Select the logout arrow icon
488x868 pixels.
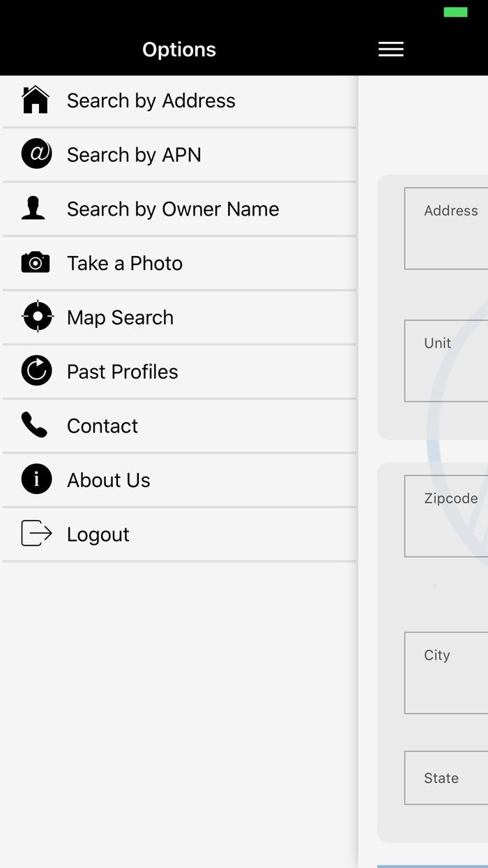click(36, 533)
